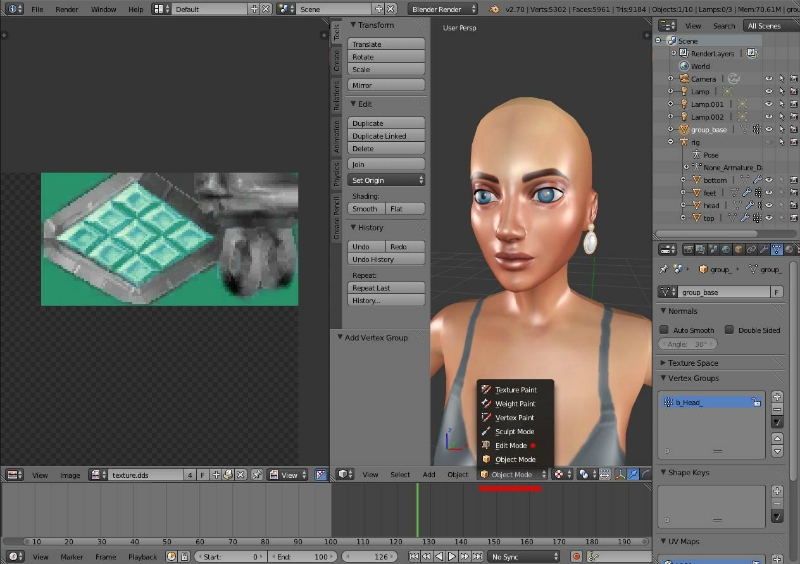The image size is (800, 564).
Task: Hide Lamp.001 using its eye icon
Action: click(x=768, y=104)
